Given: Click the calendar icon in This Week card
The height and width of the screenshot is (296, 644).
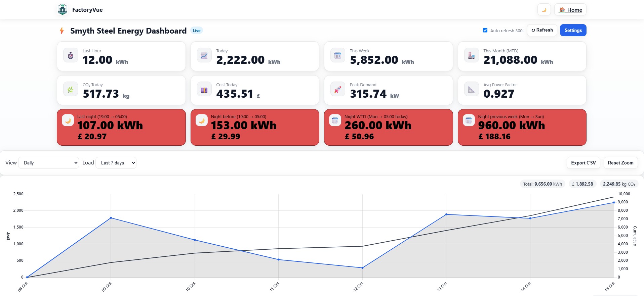Looking at the screenshot, I should click(338, 56).
